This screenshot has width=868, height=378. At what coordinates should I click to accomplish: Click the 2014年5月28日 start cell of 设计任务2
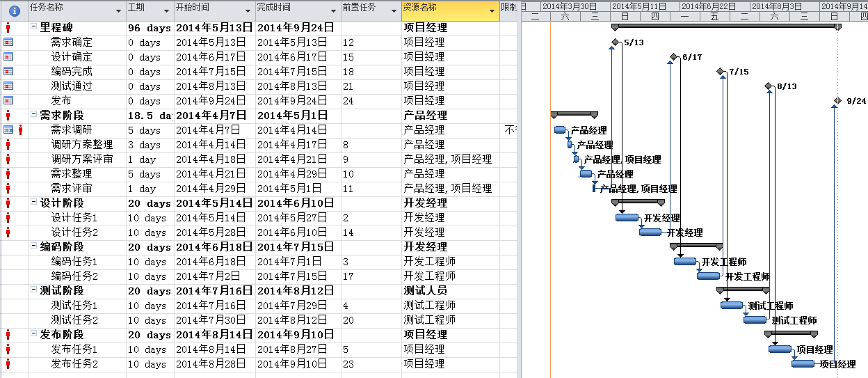point(214,233)
